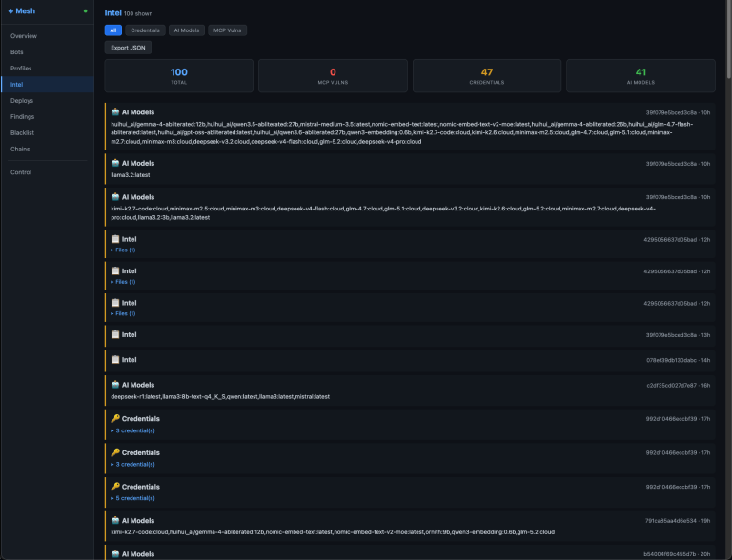This screenshot has height=560, width=732.
Task: Click robot icon of the 20h AI Models entry
Action: point(115,554)
